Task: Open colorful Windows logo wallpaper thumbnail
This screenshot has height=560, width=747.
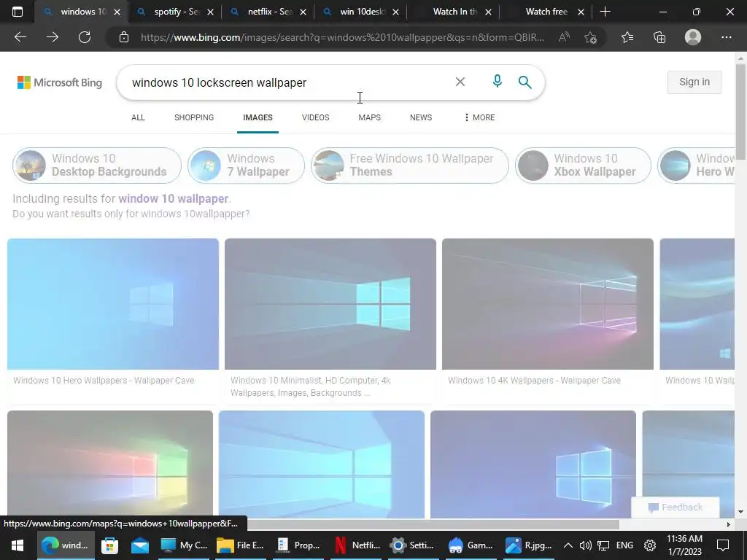Action: tap(110, 464)
